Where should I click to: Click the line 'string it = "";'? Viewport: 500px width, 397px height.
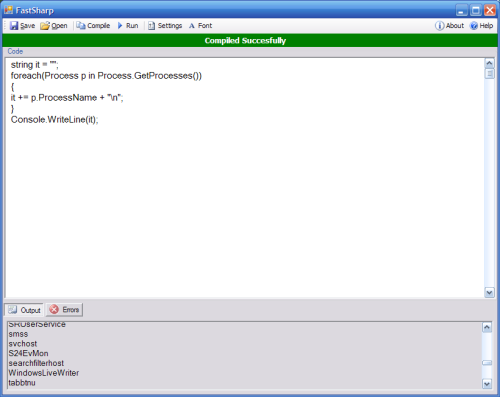point(34,65)
